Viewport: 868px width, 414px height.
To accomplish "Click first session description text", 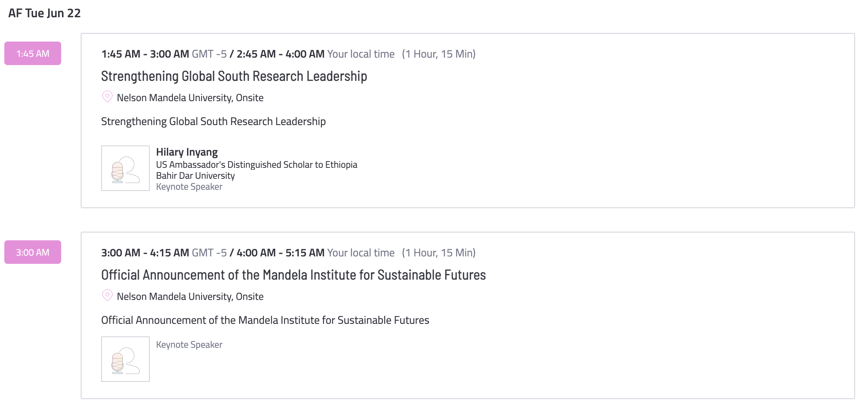I will (x=213, y=122).
